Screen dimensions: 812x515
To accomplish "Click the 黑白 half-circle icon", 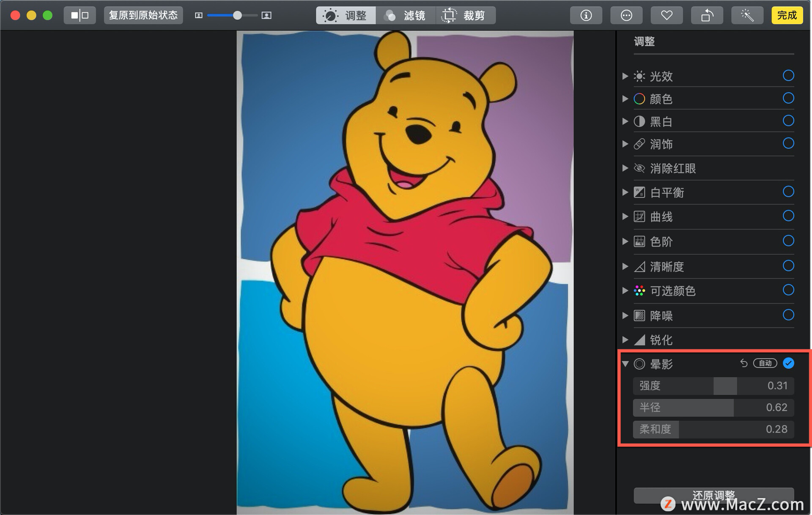I will [639, 122].
